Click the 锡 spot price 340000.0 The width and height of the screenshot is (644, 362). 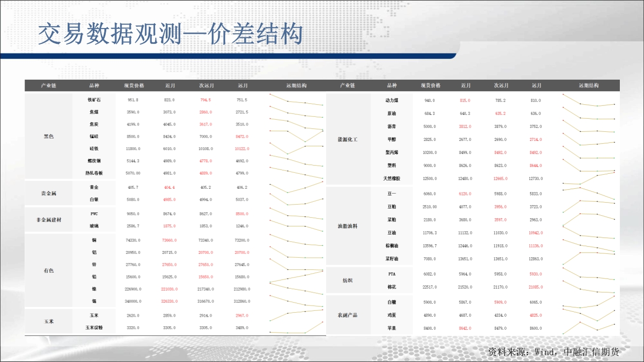click(133, 301)
